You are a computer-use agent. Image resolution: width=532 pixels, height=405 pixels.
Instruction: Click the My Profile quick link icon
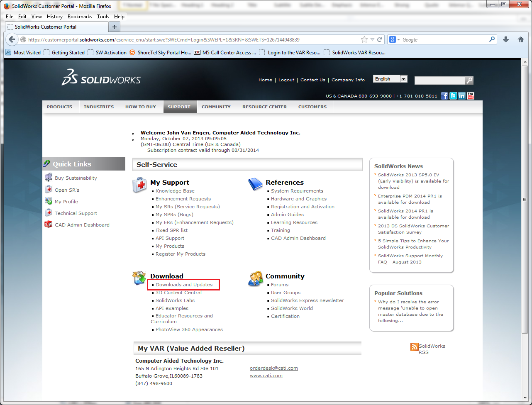click(48, 201)
